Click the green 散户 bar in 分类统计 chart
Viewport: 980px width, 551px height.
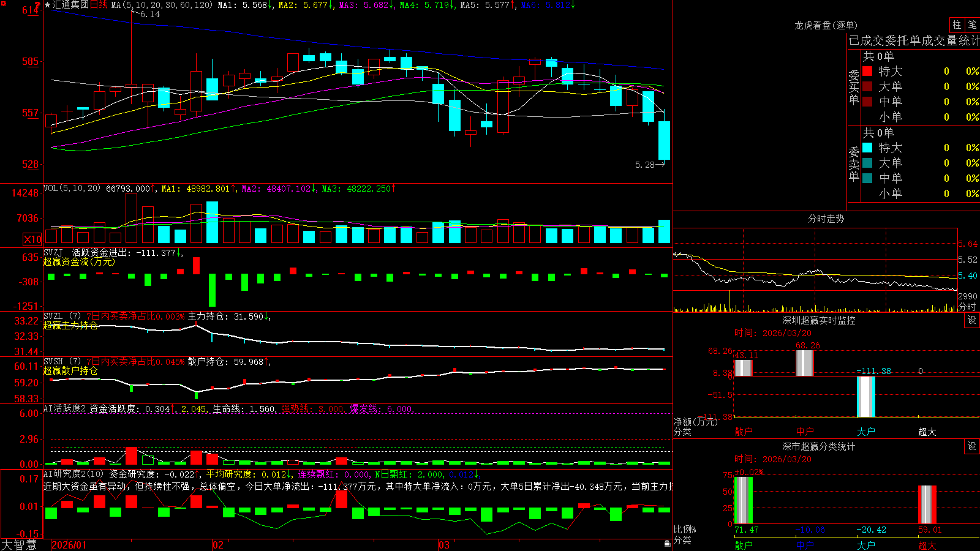[743, 500]
